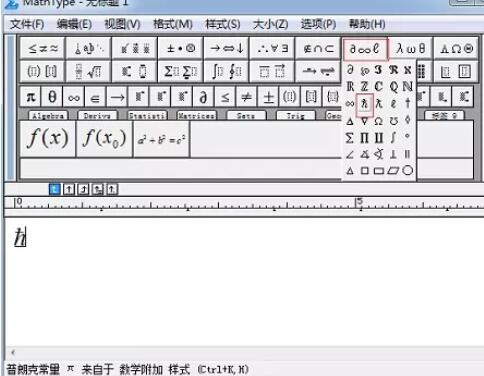
Task: Select the center-aligned tab stop
Action: pyautogui.click(x=69, y=189)
